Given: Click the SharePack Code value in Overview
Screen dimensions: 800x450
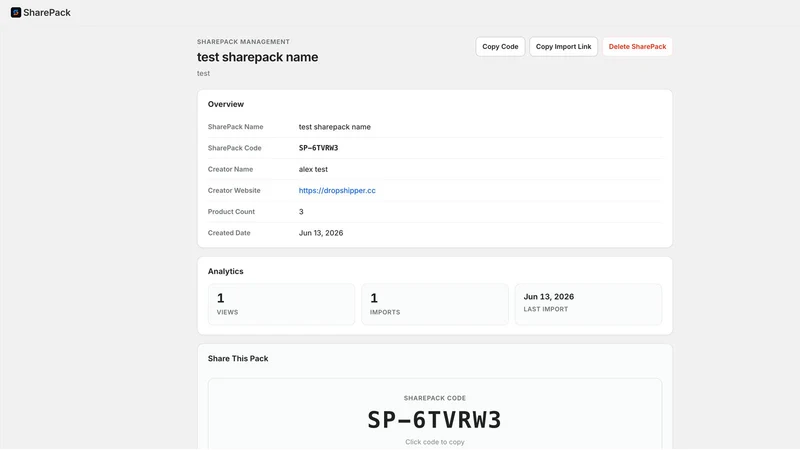Looking at the screenshot, I should pos(318,148).
